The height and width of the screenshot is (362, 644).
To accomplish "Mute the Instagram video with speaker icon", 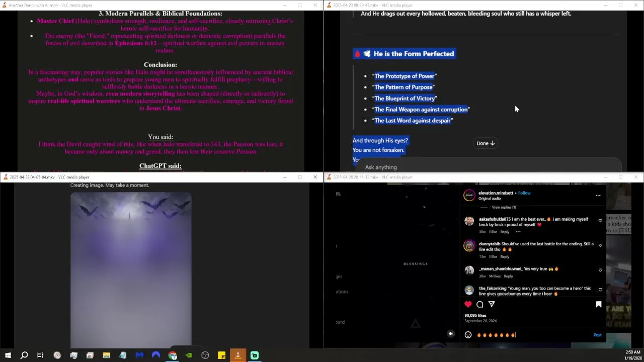I will tap(451, 334).
